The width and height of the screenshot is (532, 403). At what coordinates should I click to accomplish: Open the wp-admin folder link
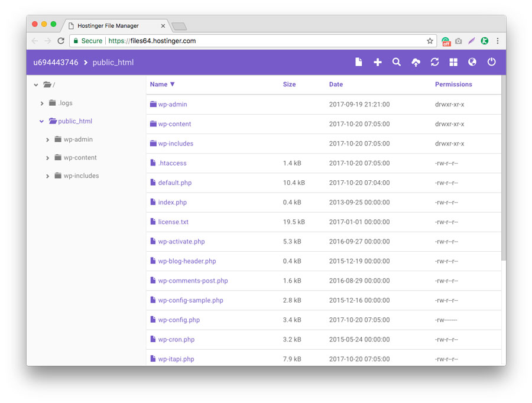(x=173, y=104)
